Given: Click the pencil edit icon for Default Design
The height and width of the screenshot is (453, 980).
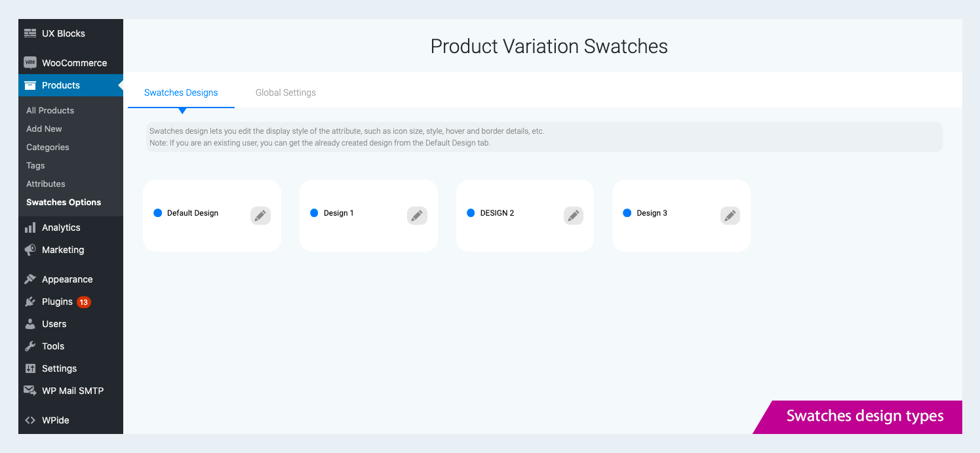Looking at the screenshot, I should (x=260, y=216).
